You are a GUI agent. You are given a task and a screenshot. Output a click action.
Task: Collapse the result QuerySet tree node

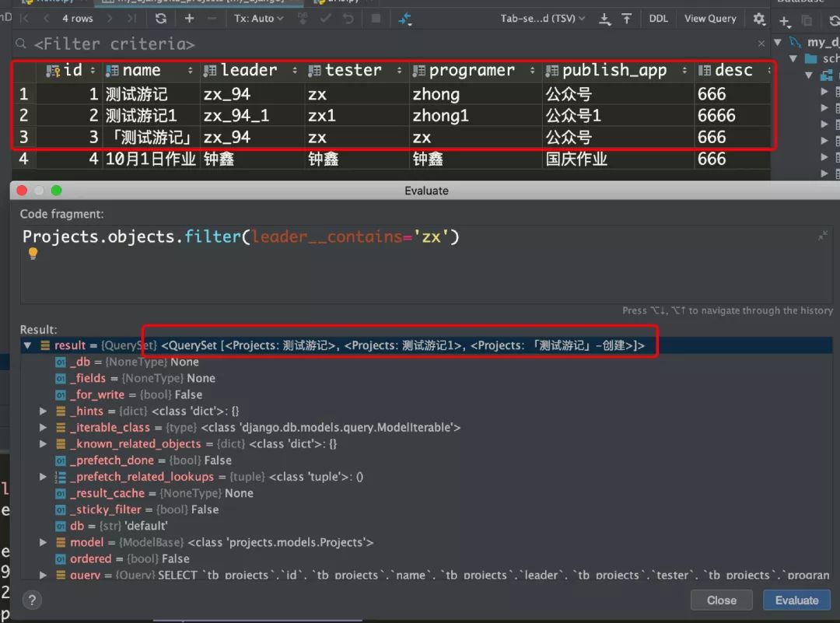(28, 345)
